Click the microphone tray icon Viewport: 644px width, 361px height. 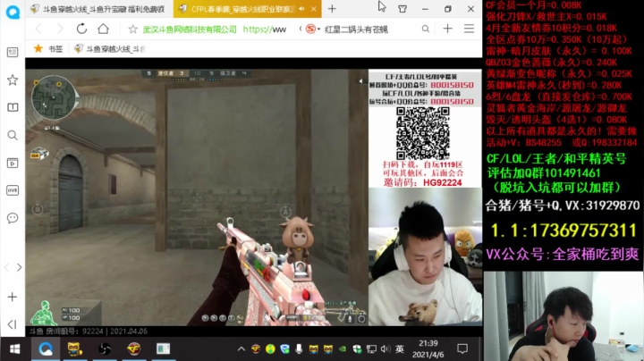coord(299,349)
